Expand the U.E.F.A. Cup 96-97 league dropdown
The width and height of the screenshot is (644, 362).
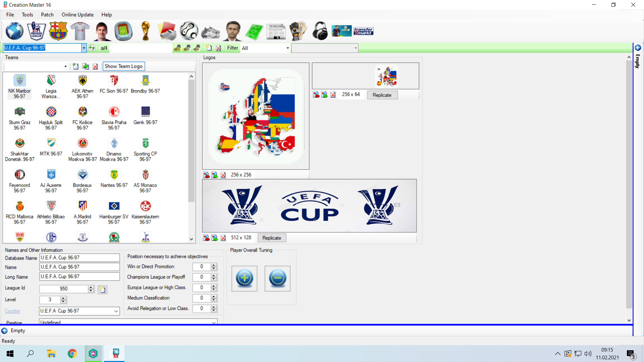84,48
